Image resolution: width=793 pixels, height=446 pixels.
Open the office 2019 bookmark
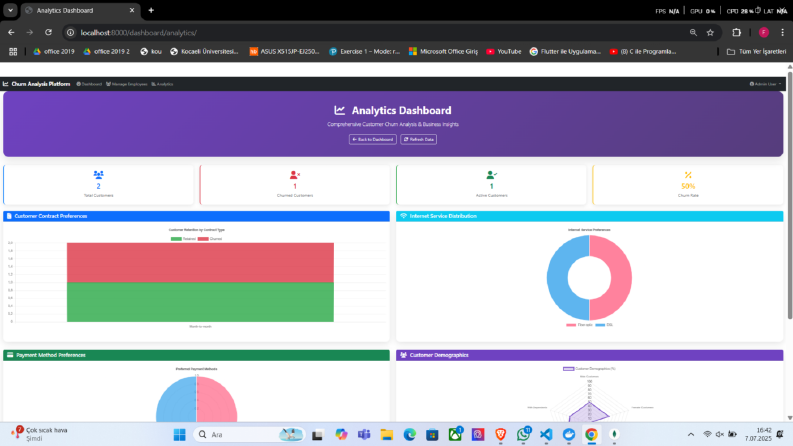click(54, 52)
